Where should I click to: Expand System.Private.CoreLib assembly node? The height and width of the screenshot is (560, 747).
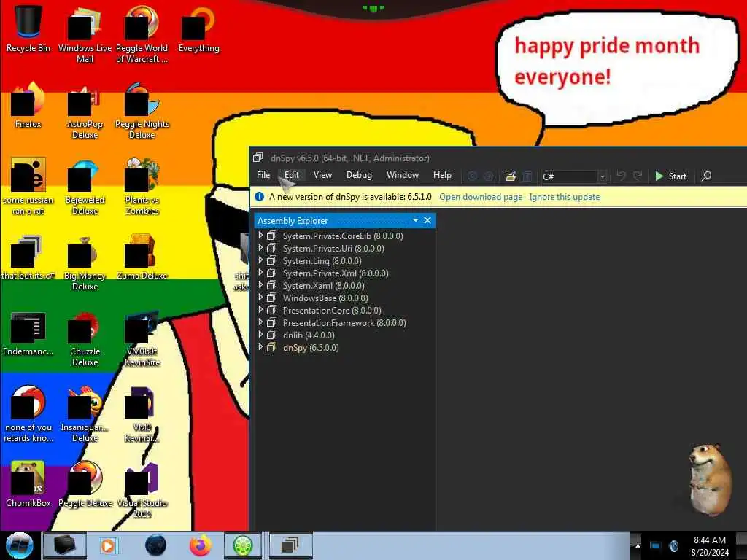click(x=260, y=236)
